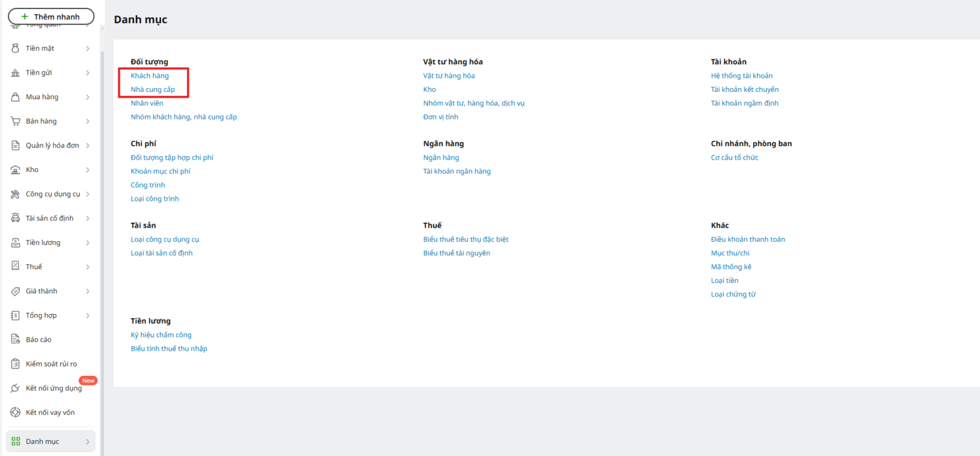Select Danh mục in the sidebar
The height and width of the screenshot is (456, 980).
42,441
